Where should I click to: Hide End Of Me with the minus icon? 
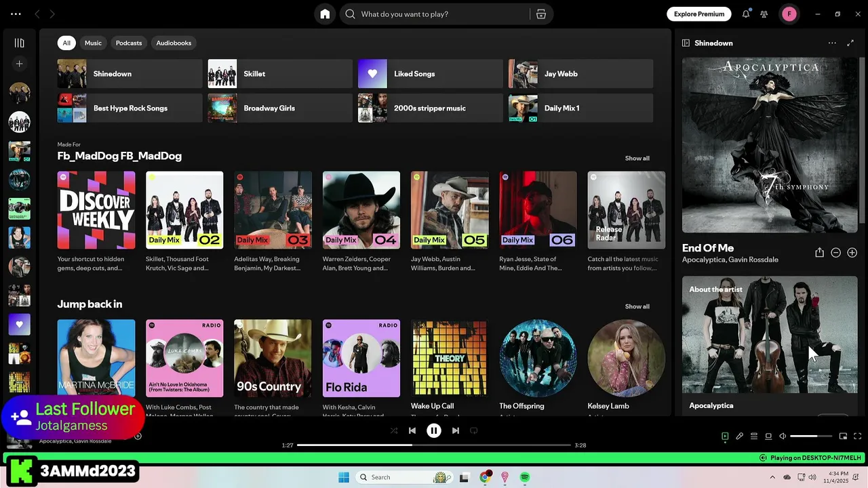click(836, 253)
